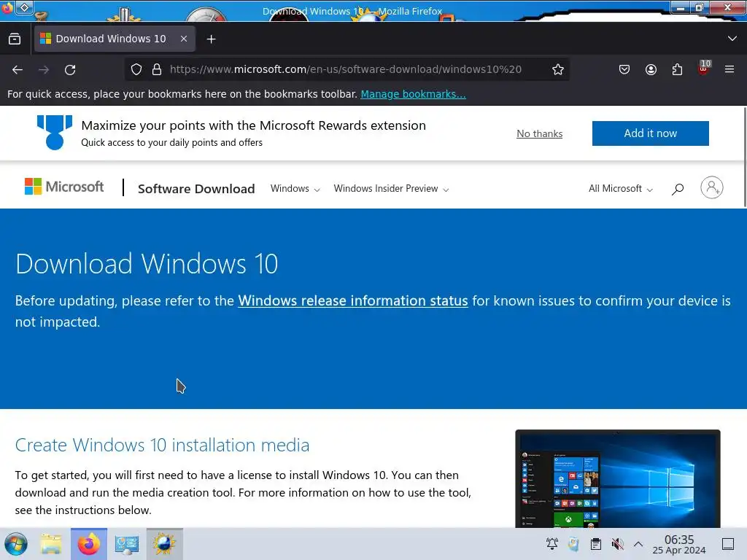Close the Download Windows 10 tab

183,39
